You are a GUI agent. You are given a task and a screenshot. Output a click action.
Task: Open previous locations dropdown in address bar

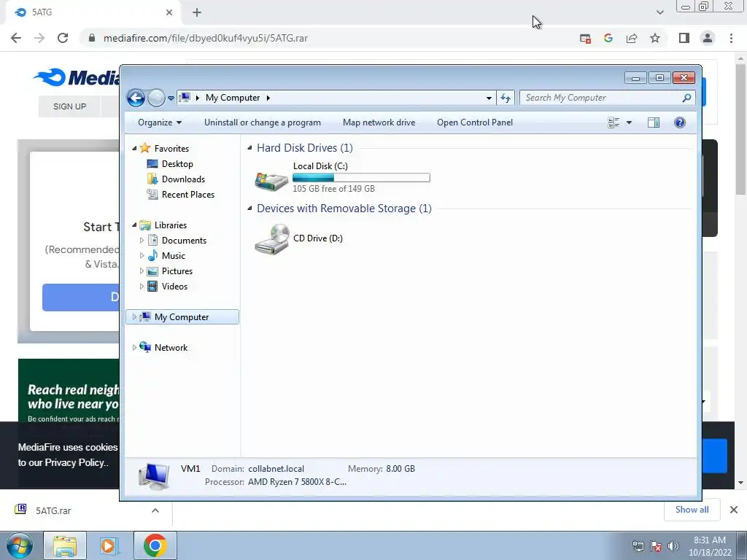coord(489,98)
